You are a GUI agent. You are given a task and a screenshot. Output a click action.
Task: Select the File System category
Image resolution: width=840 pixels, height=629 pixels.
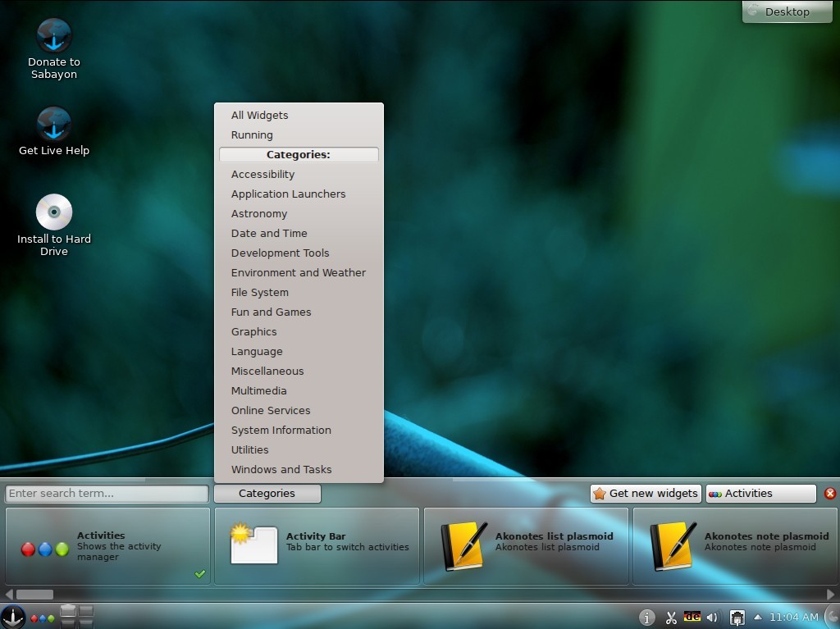[x=299, y=293]
